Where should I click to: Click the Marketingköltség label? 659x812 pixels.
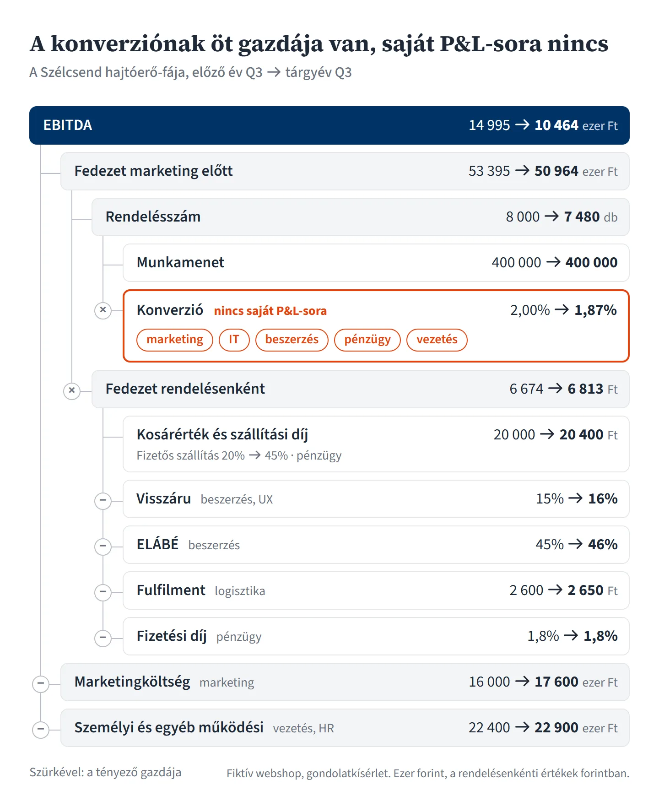(x=132, y=682)
